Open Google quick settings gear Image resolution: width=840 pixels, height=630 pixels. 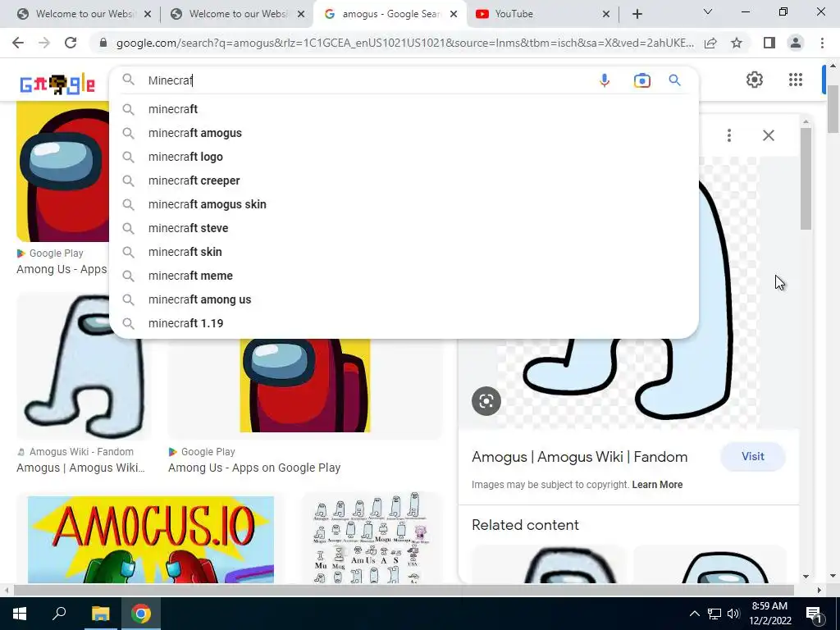coord(755,80)
